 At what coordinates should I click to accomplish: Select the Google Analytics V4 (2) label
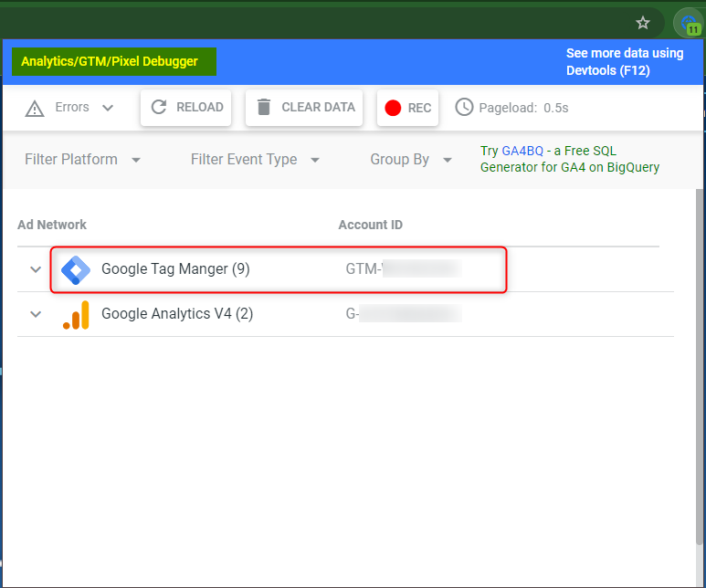point(177,313)
